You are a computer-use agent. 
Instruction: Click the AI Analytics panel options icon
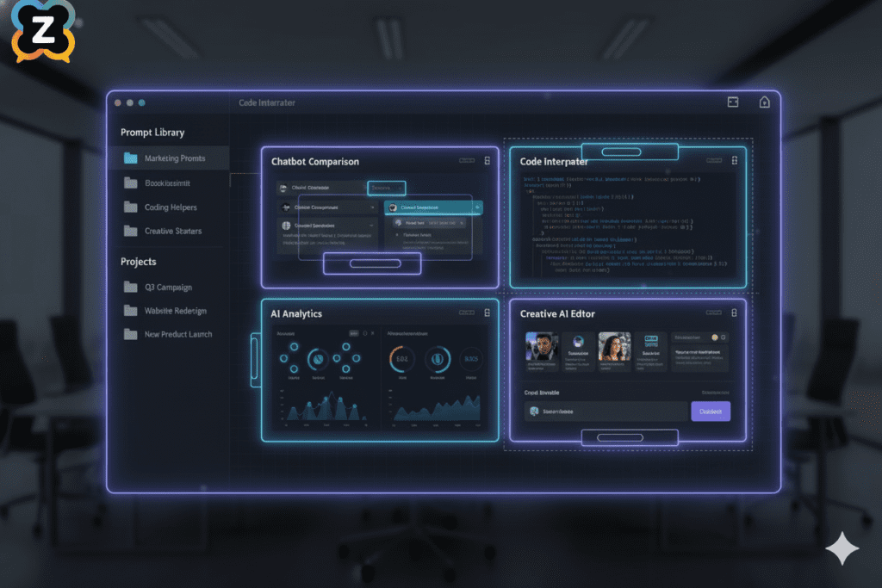(487, 313)
